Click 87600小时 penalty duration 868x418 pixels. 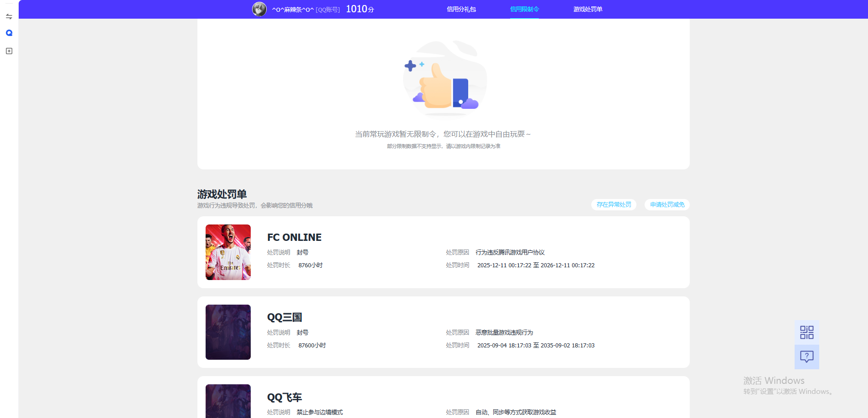312,345
